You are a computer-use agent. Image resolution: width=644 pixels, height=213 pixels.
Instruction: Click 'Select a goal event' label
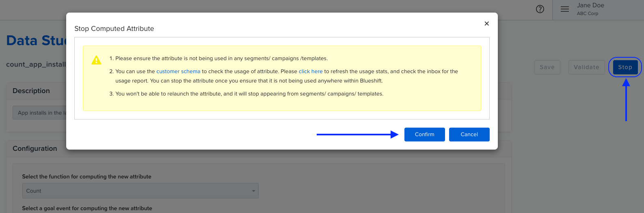tap(87, 208)
